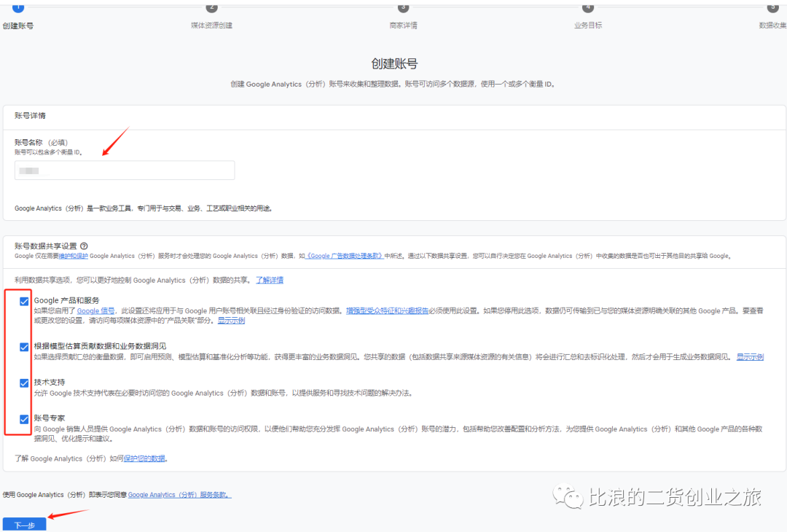The image size is (787, 532).
Task: Click the 下一步 button
Action: point(24,525)
